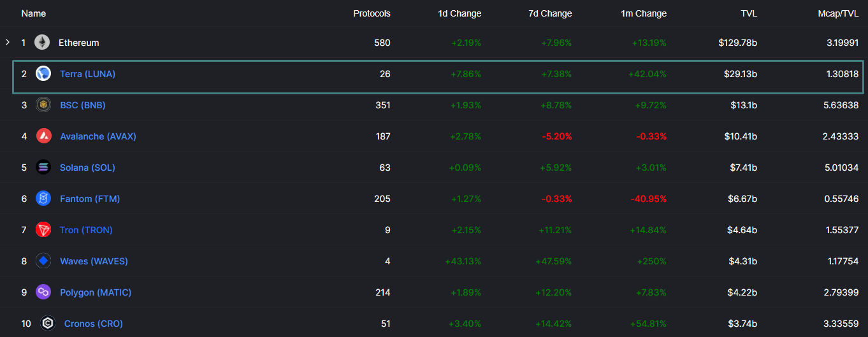The height and width of the screenshot is (337, 868).
Task: Sort by 1m Change column header
Action: coord(644,13)
